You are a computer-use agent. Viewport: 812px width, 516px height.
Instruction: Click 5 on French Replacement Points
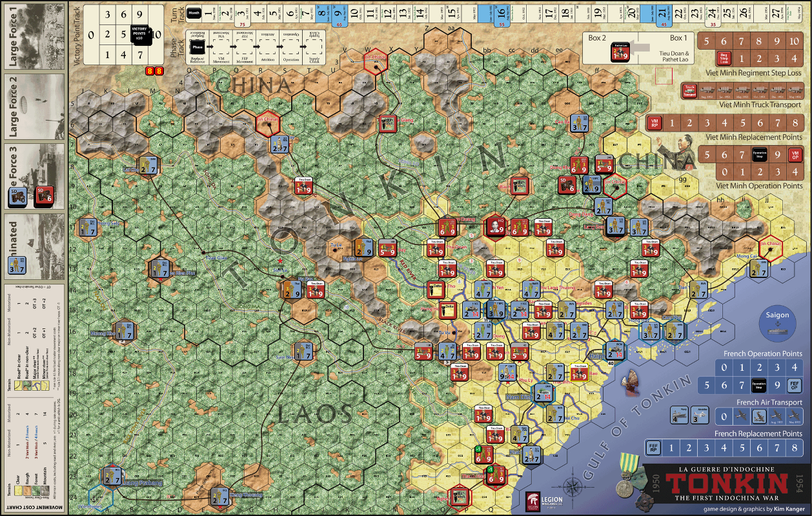click(742, 448)
